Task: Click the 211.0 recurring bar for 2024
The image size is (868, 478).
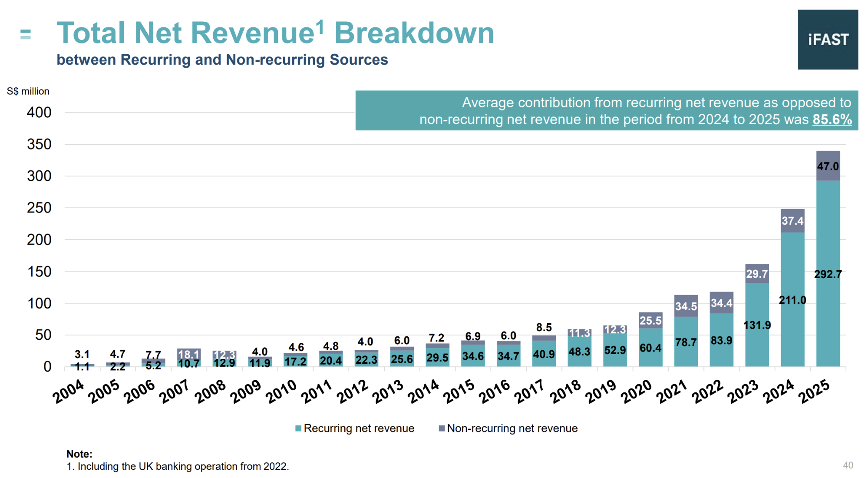Action: 792,300
